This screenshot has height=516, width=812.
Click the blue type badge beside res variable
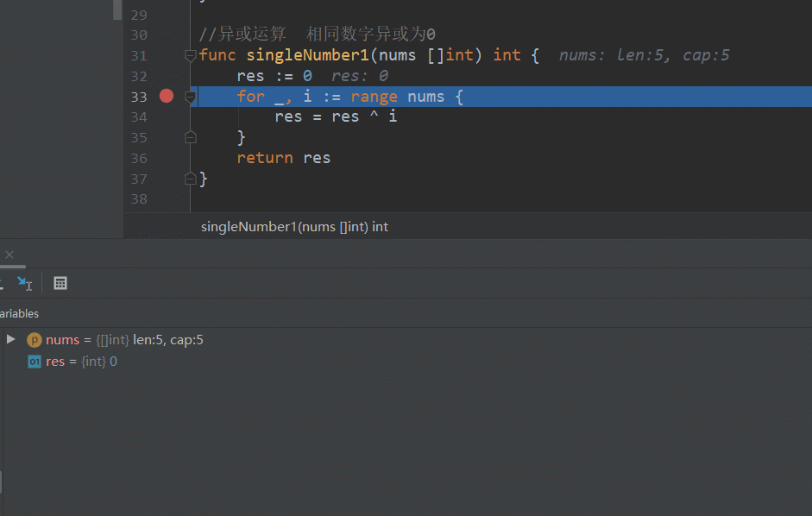point(34,361)
